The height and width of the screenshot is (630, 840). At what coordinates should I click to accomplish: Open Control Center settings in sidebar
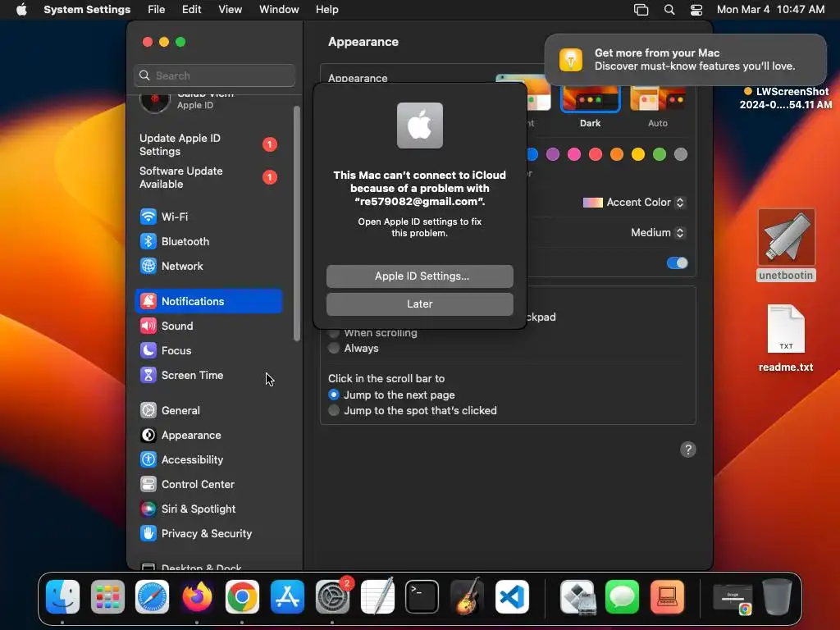coord(208,484)
